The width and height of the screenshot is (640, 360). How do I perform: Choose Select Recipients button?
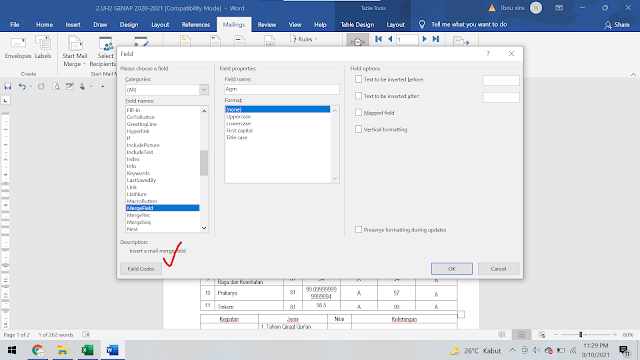[104, 52]
